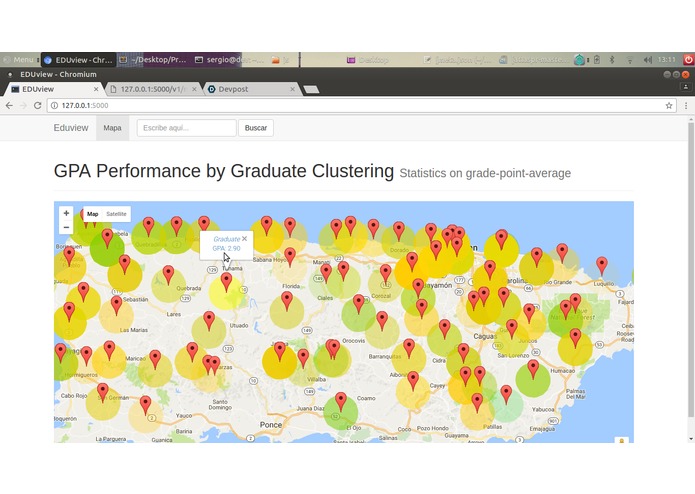Switch to the Devpost tab

click(x=251, y=89)
